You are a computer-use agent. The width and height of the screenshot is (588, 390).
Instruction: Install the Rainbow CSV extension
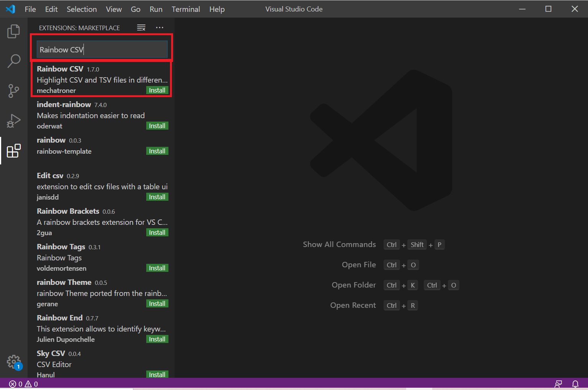(157, 90)
